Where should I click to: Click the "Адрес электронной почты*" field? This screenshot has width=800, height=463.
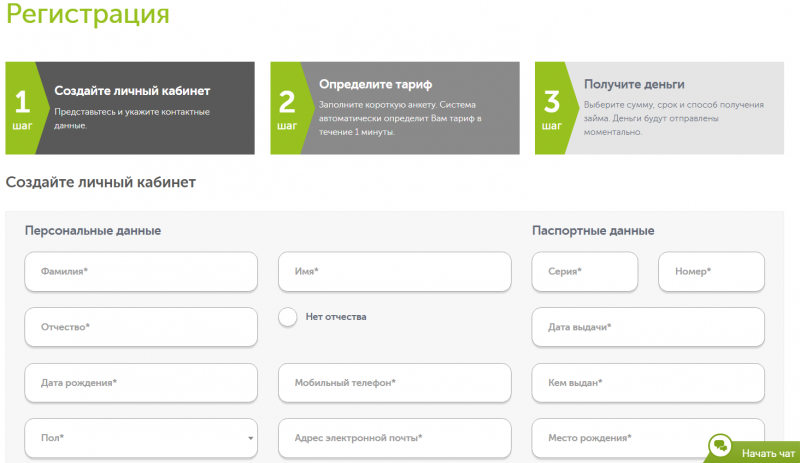(x=394, y=438)
